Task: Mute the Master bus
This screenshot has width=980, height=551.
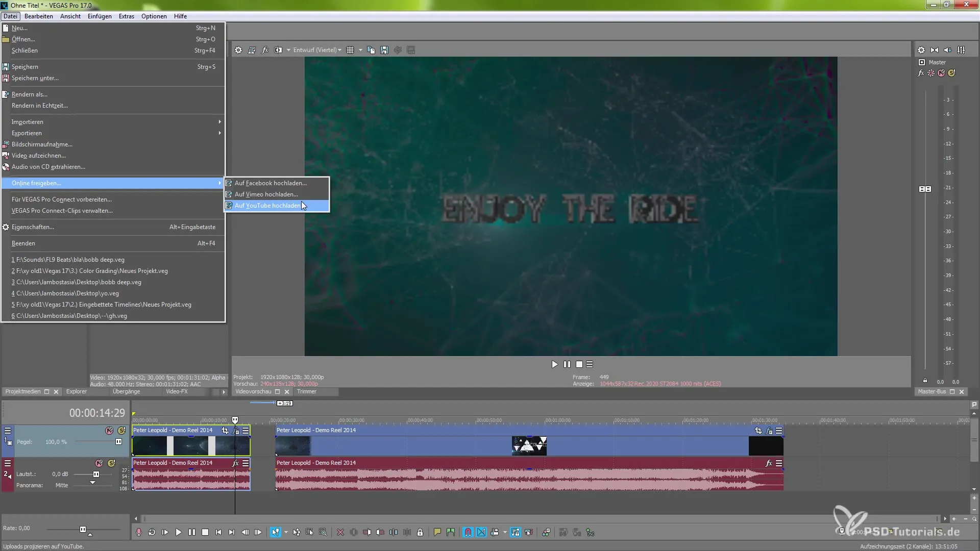Action: (x=941, y=73)
